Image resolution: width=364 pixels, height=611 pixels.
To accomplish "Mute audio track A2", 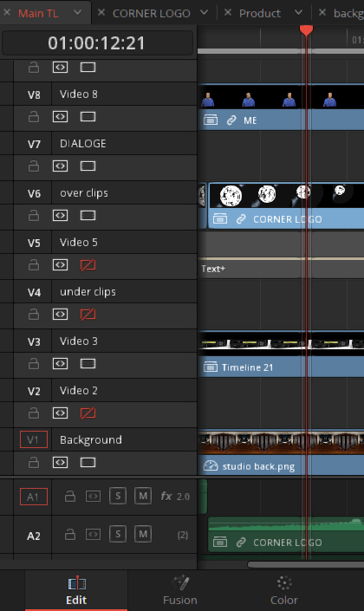I will 143,534.
